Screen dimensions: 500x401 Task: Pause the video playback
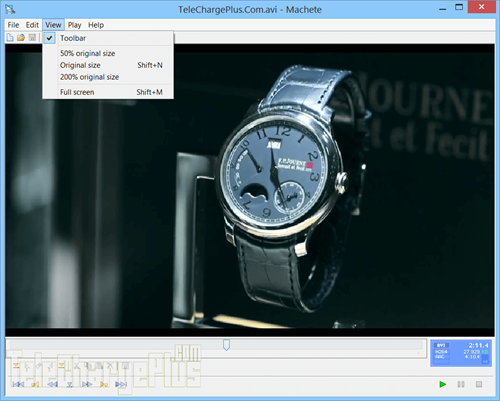(x=461, y=384)
